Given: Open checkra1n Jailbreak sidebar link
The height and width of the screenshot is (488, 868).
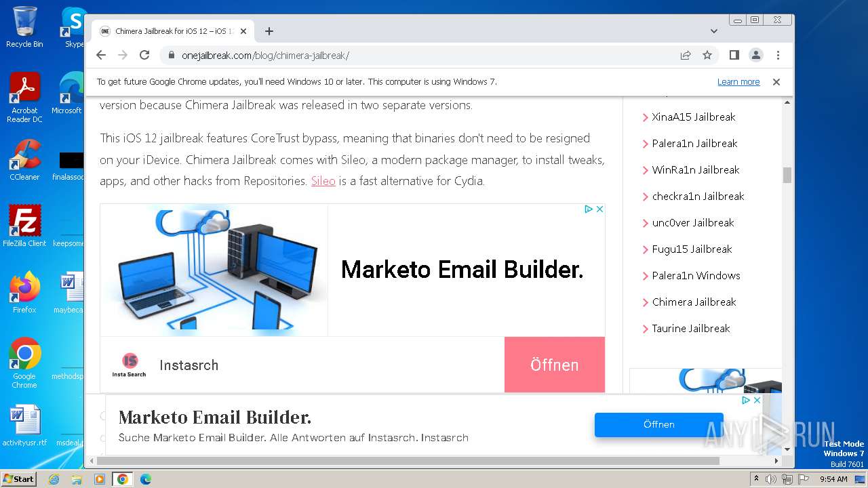Looking at the screenshot, I should click(698, 197).
